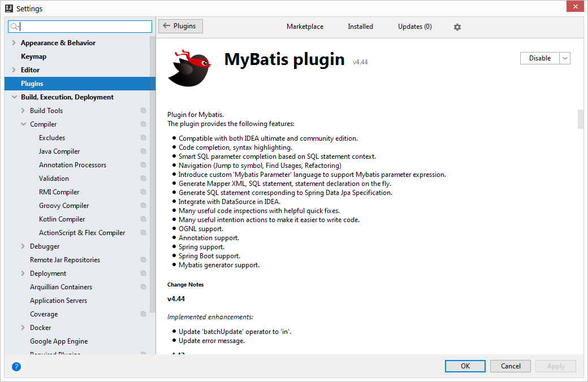The width and height of the screenshot is (588, 382).
Task: Expand the Debugger node
Action: pyautogui.click(x=23, y=246)
